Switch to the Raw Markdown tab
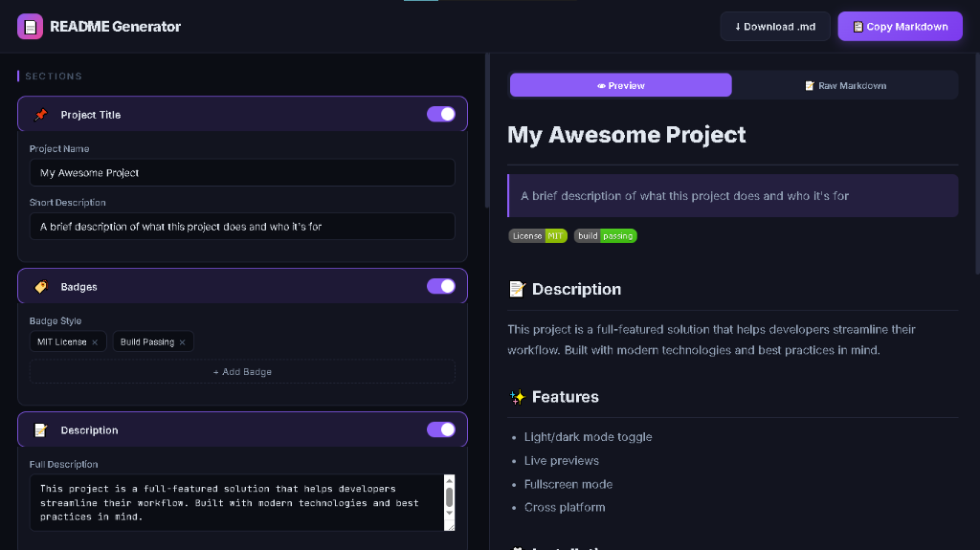980x550 pixels. point(845,86)
